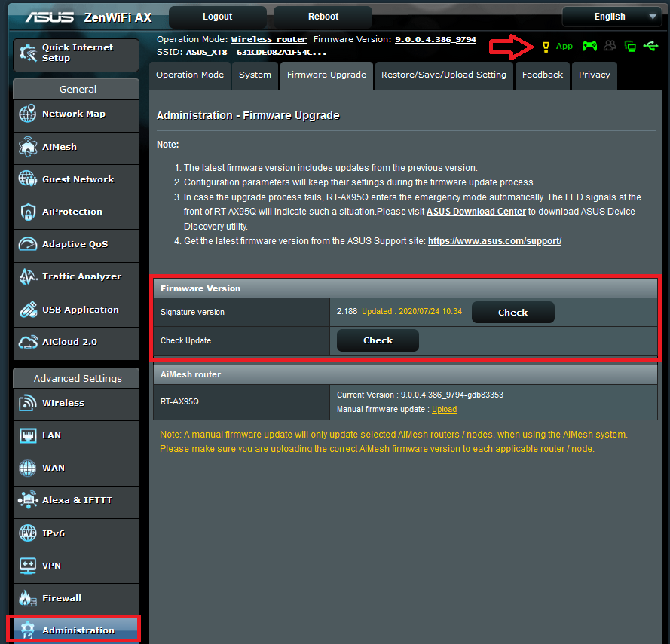The image size is (670, 644).
Task: Click the ASUS_XT8 SSID link
Action: pyautogui.click(x=207, y=53)
